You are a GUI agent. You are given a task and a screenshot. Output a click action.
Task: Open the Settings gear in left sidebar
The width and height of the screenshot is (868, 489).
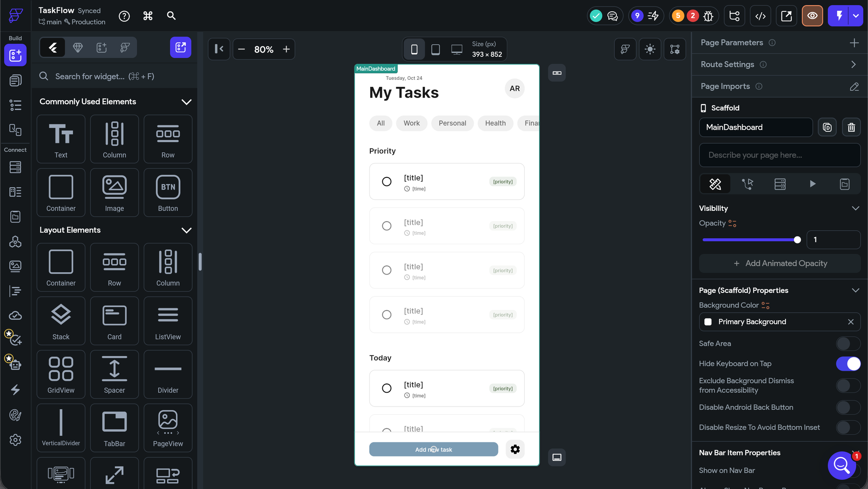(15, 440)
